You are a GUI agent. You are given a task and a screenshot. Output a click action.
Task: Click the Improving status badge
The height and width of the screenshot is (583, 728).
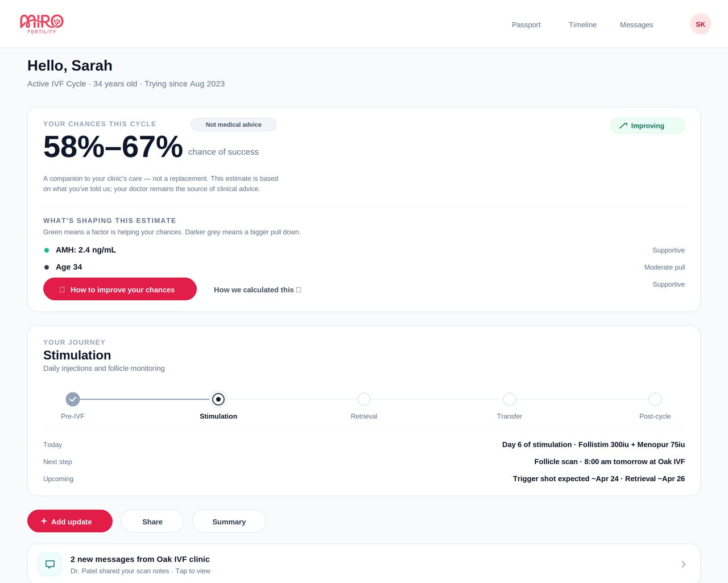click(648, 126)
